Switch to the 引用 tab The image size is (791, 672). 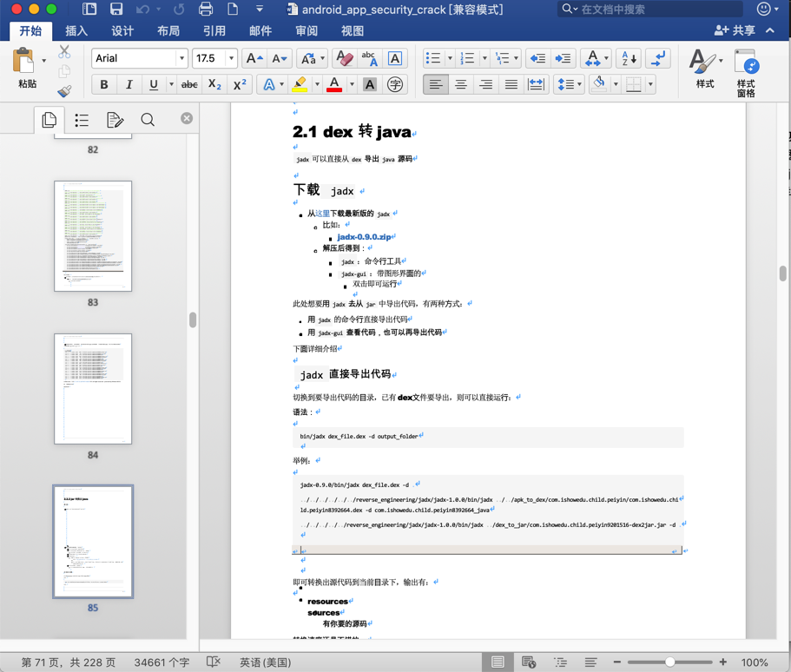pos(214,30)
